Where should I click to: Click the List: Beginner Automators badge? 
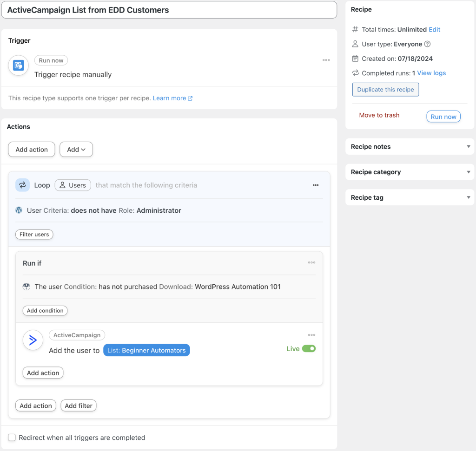(146, 350)
